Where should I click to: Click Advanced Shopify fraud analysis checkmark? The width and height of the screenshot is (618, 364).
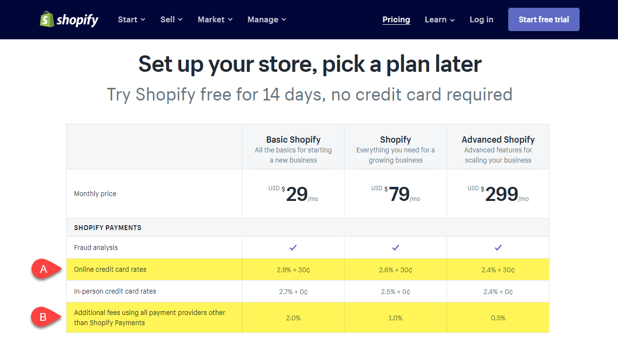pos(498,248)
